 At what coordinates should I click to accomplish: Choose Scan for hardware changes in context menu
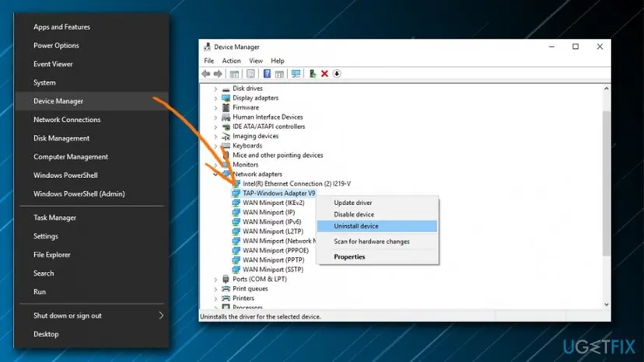coord(377,242)
